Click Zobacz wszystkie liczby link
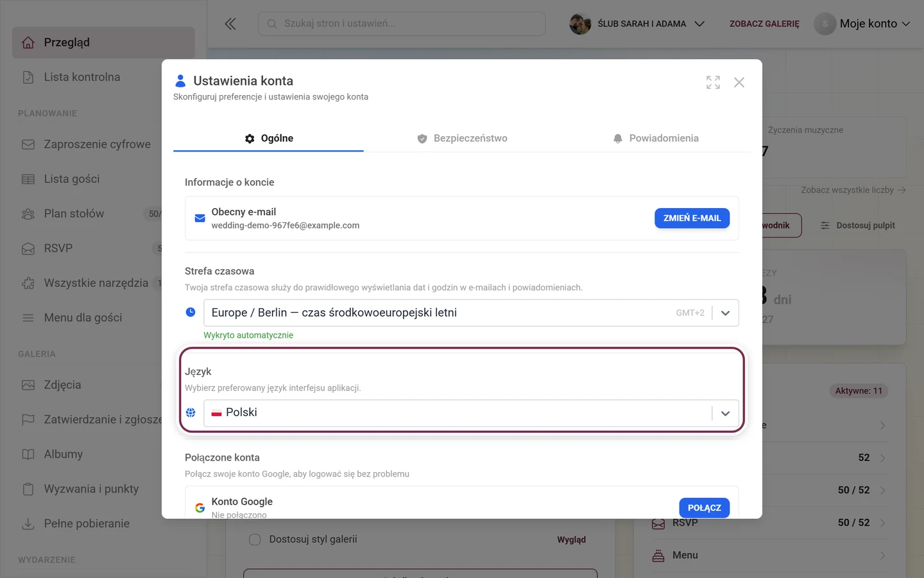Viewport: 924px width, 578px height. (853, 190)
